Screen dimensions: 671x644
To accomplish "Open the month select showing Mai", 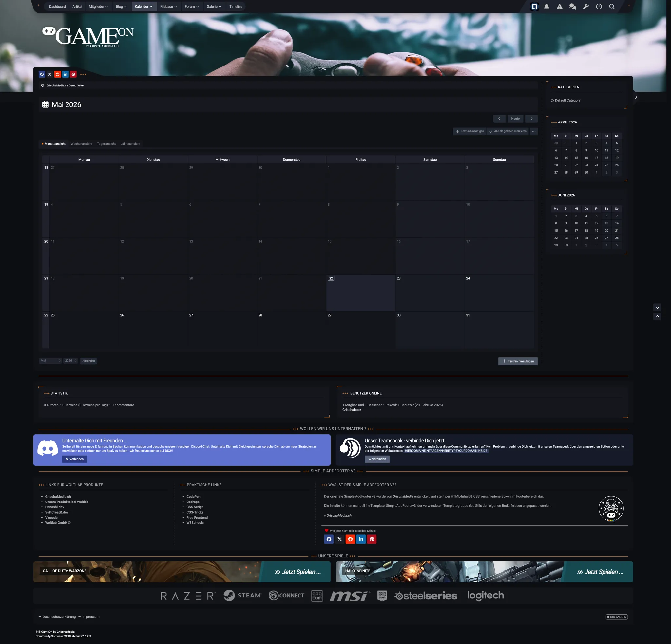I will coord(50,361).
